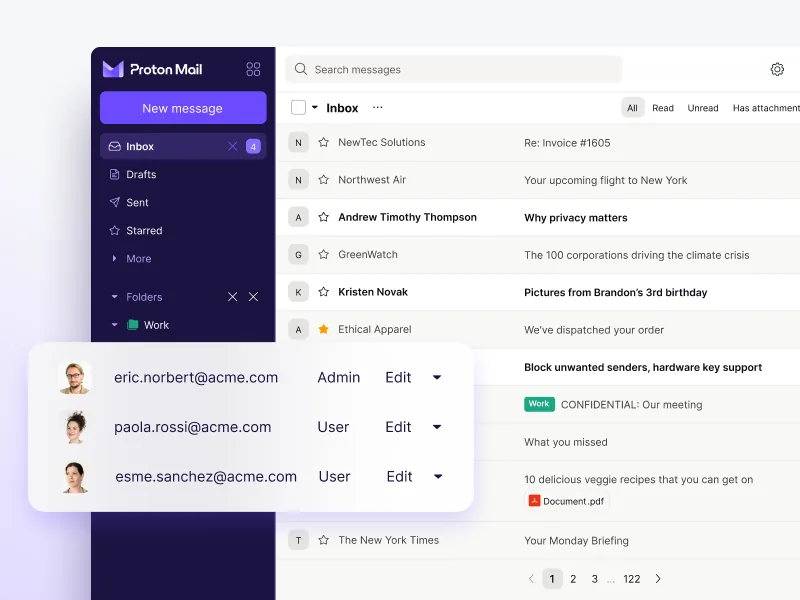Image resolution: width=800 pixels, height=600 pixels.
Task: Click Edit for eric.norbert@acme.com
Action: click(398, 378)
